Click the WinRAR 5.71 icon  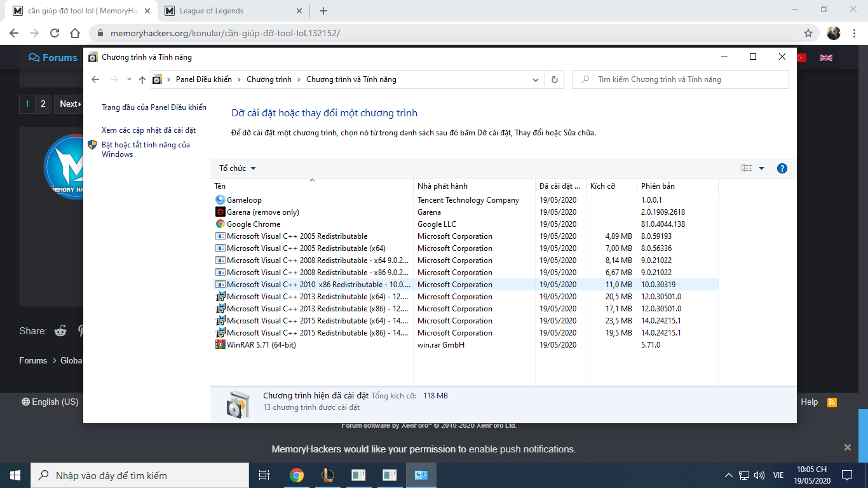220,345
